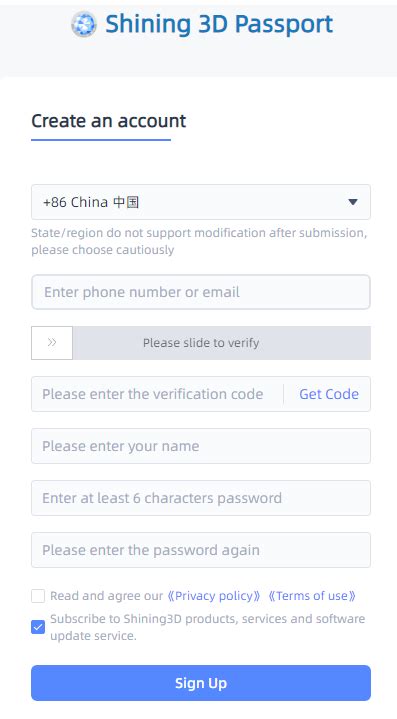Click the Subscribe to Shining3D products label text

tap(208, 627)
